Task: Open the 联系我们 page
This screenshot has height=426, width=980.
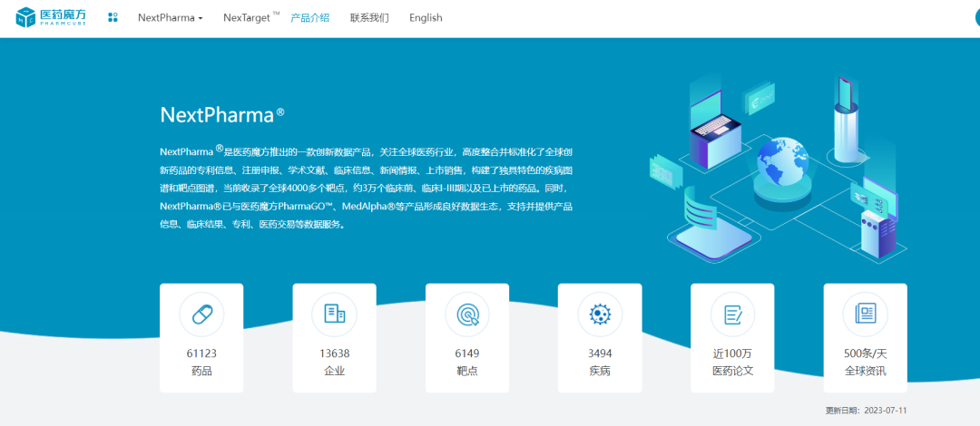Action: pyautogui.click(x=369, y=17)
